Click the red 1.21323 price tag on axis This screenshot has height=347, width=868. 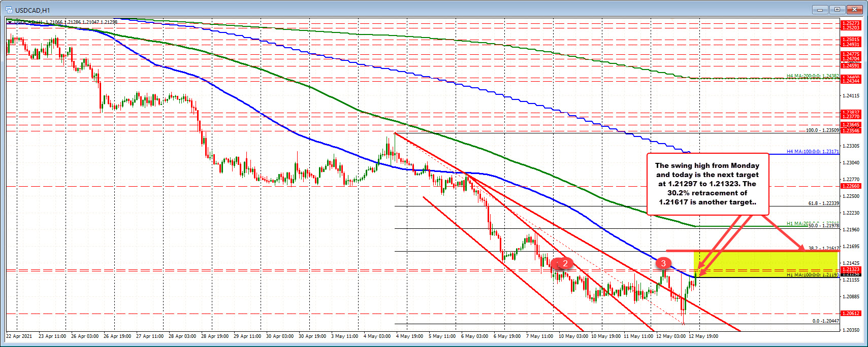point(851,269)
